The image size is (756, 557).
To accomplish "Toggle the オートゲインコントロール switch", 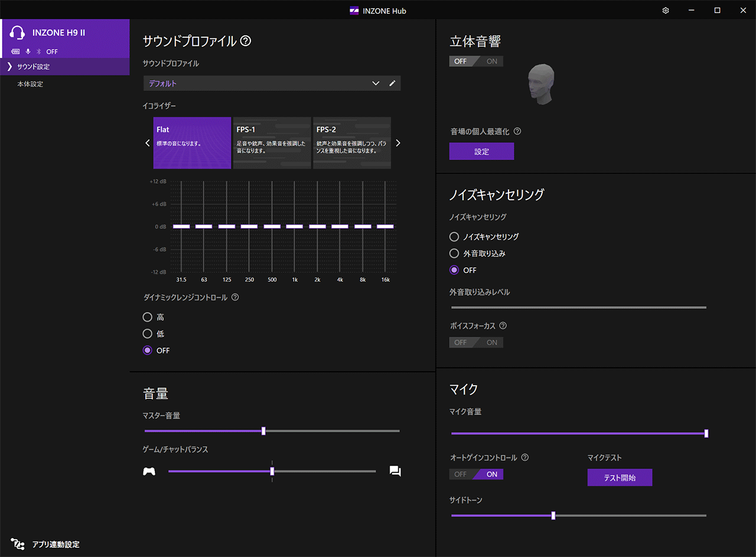I will 476,474.
